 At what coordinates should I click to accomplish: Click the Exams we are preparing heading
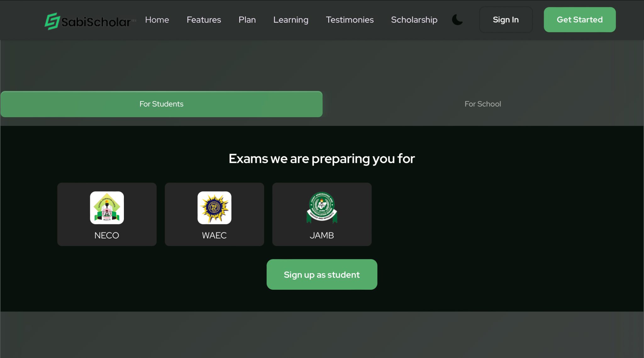pyautogui.click(x=322, y=159)
